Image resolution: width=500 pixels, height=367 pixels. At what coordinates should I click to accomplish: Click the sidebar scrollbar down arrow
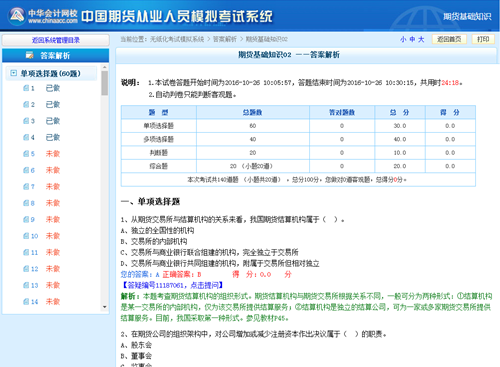point(105,307)
